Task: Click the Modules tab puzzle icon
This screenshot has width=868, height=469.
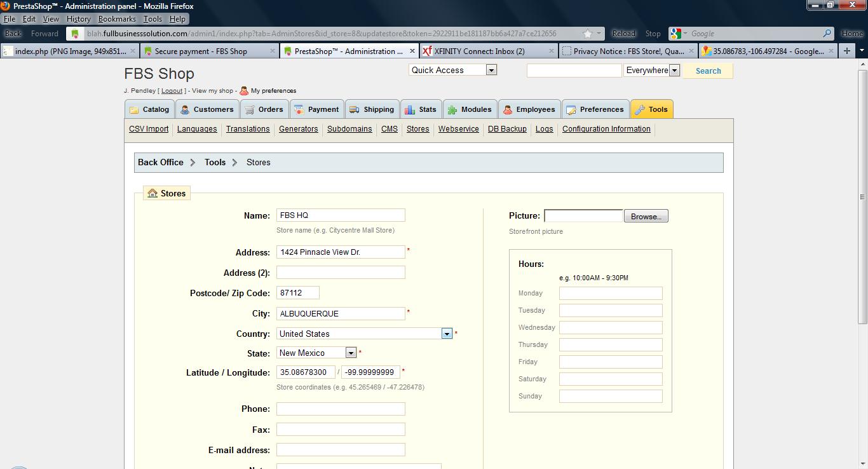Action: (452, 110)
